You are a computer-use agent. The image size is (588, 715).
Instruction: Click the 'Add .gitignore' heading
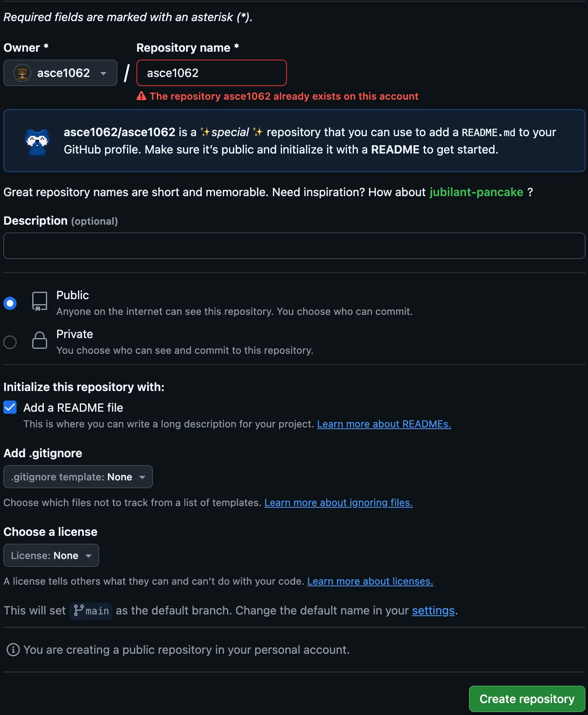tap(43, 453)
